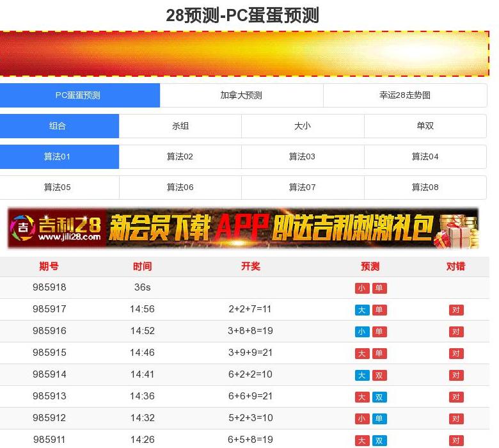Choose 算法07 algorithm
499x448 pixels.
click(x=303, y=188)
